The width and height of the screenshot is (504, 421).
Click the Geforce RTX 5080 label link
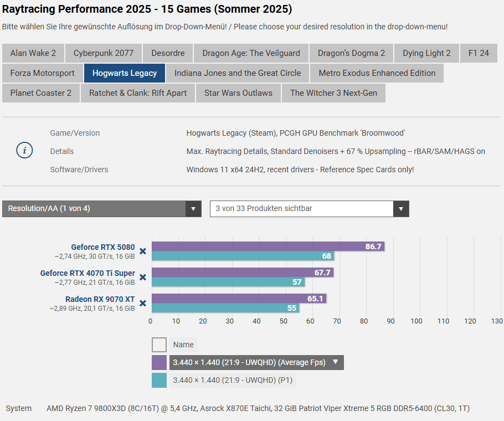[102, 247]
